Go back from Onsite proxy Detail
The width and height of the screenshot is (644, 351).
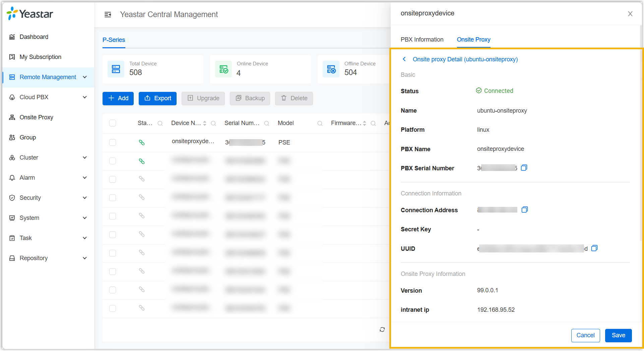tap(404, 59)
